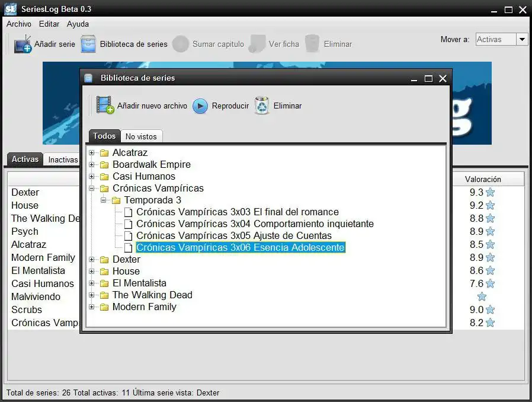Click the main toolbar Eliminar bin icon
This screenshot has width=532, height=402.
pos(312,44)
